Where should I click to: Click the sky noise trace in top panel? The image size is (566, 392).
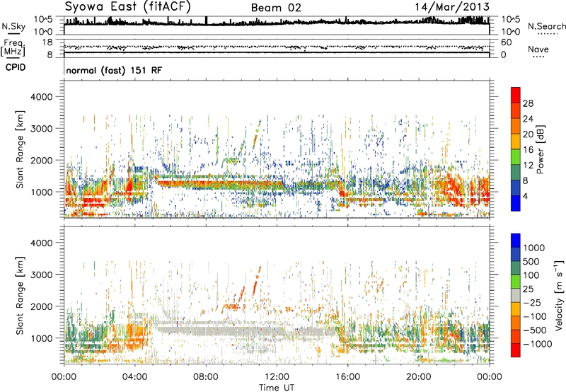(x=277, y=23)
